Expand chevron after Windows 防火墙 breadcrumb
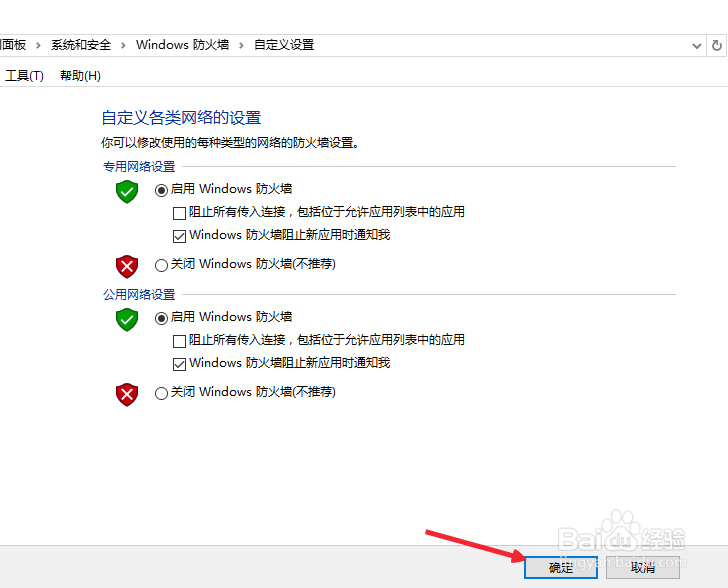Viewport: 728px width, 588px height. coord(241,46)
